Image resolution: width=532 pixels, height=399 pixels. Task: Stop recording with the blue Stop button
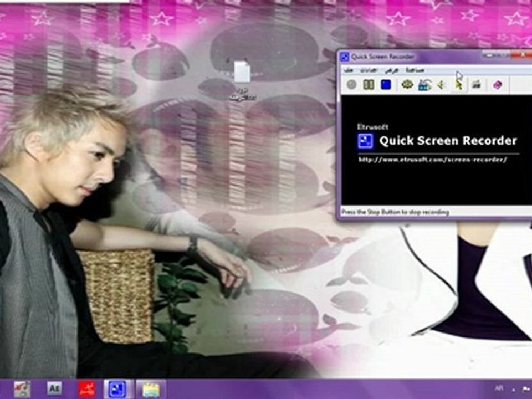pos(386,84)
